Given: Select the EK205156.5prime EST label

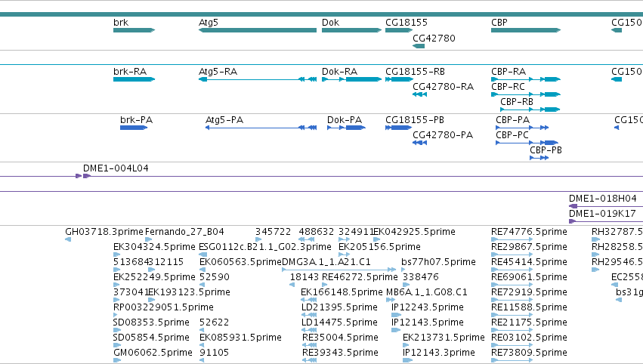Looking at the screenshot, I should point(379,247).
